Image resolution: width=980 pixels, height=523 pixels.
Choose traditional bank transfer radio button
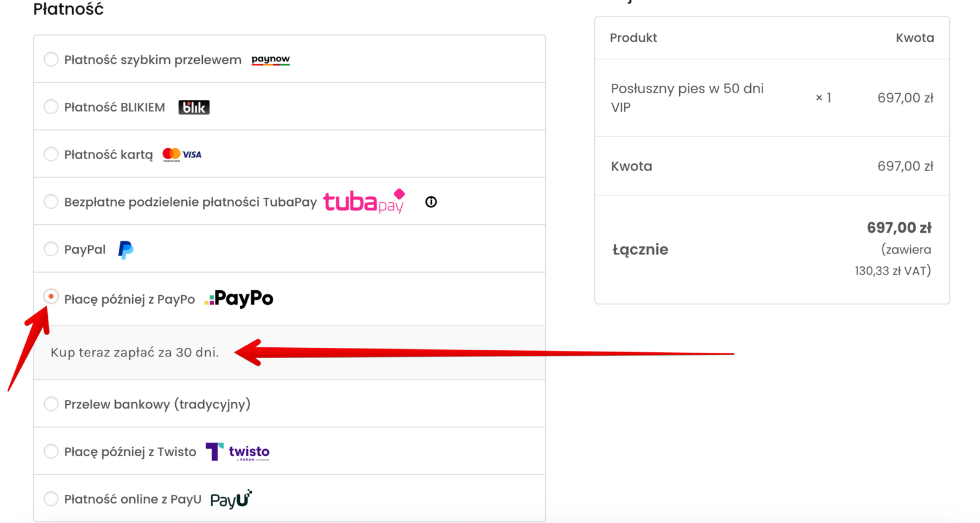click(x=51, y=404)
